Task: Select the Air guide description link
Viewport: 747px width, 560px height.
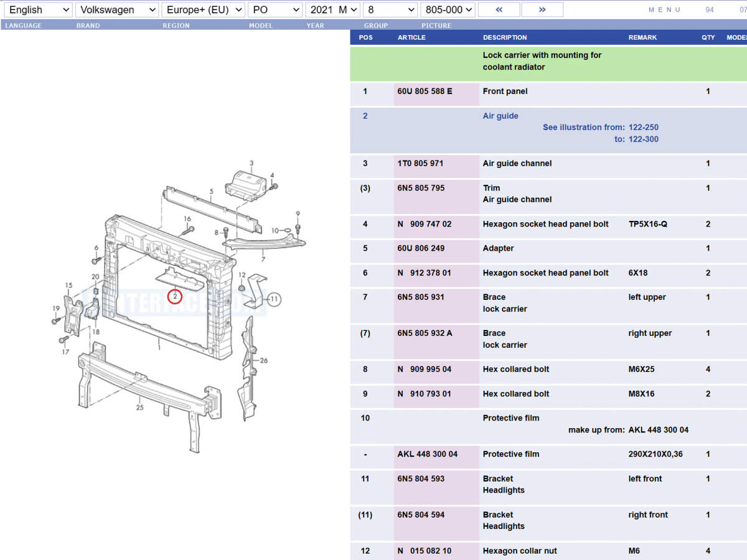Action: click(x=500, y=116)
